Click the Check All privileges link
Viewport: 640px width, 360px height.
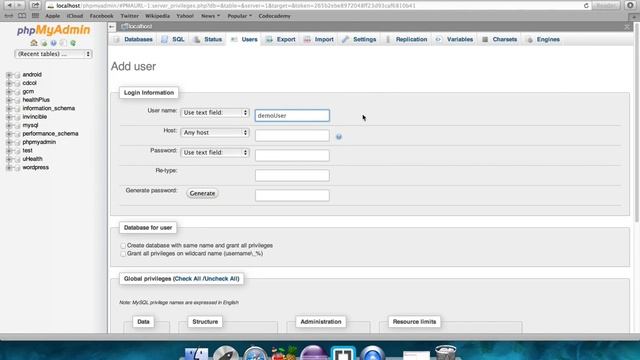[188, 279]
